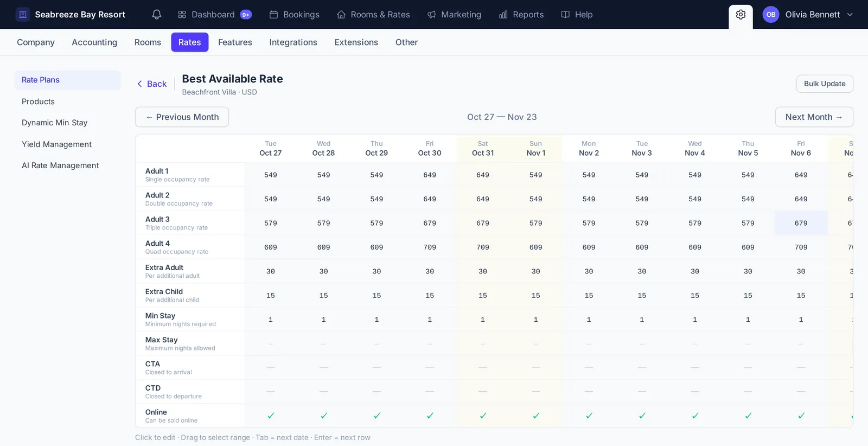Toggle Online checkmark for Nov 3
The image size is (868, 446).
tap(642, 416)
